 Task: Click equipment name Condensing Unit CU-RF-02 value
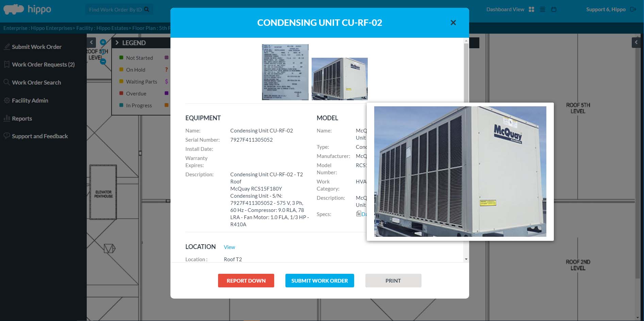pos(261,130)
